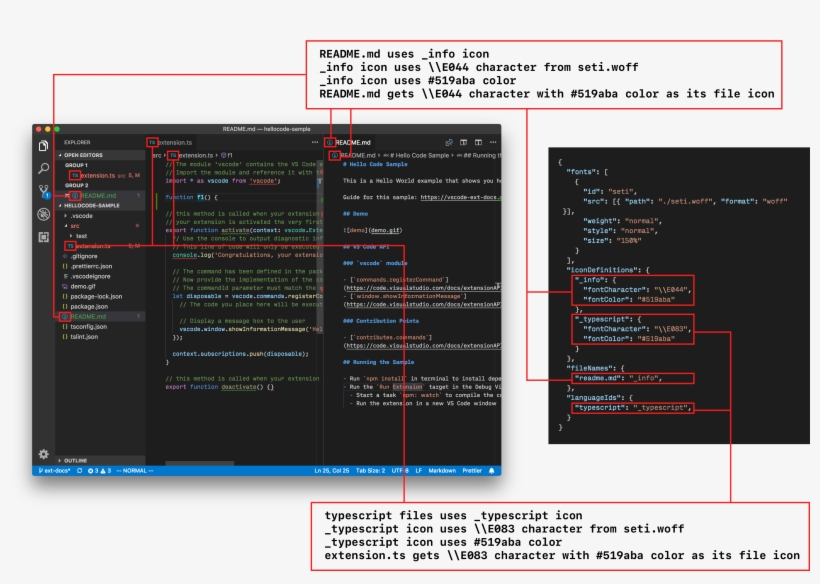Open the Search view in activity bar

43,168
